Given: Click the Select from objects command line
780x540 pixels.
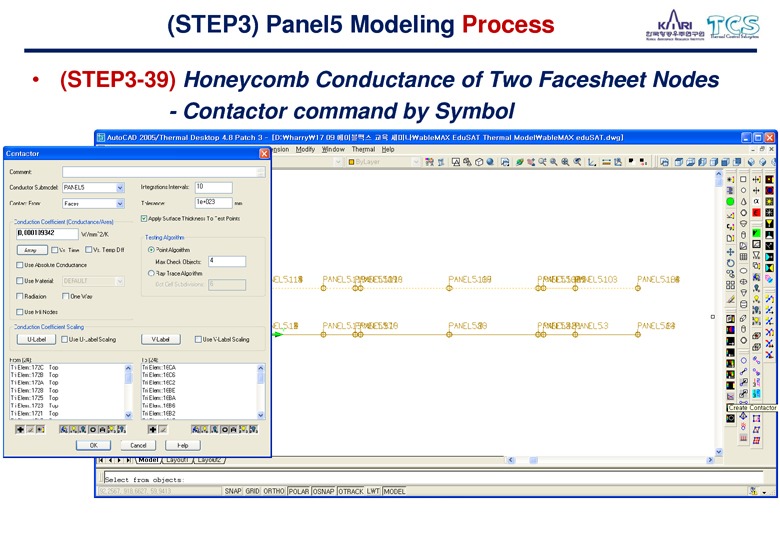Looking at the screenshot, I should pyautogui.click(x=433, y=479).
